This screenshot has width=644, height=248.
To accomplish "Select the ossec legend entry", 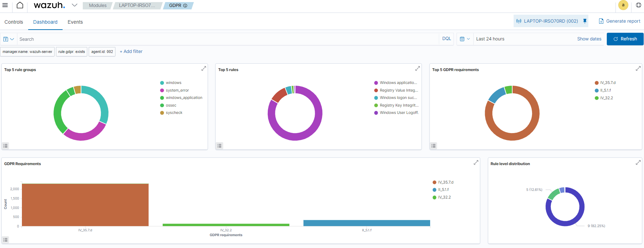I will (168, 105).
